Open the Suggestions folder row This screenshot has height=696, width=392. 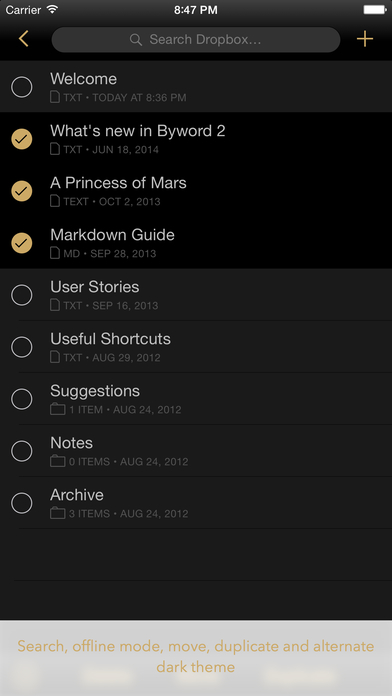click(x=196, y=399)
